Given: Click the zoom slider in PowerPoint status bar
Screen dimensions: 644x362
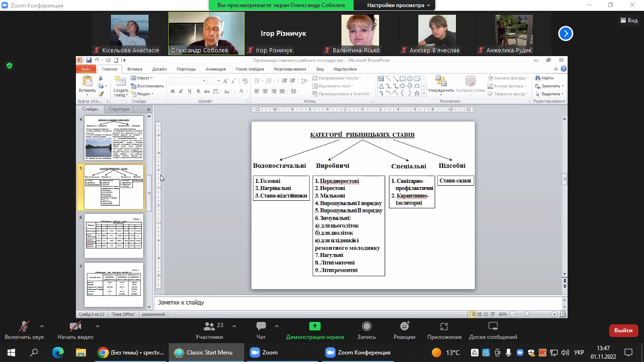Looking at the screenshot, I should (x=527, y=314).
